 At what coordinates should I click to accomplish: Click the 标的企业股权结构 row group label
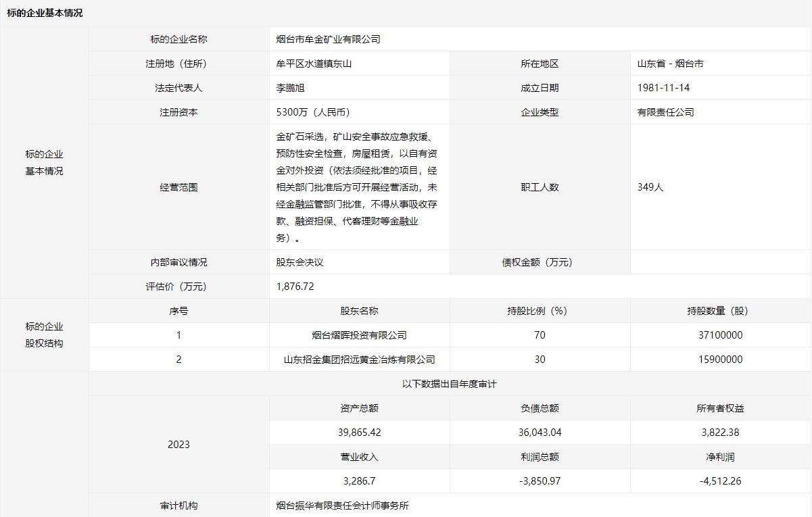pyautogui.click(x=45, y=335)
